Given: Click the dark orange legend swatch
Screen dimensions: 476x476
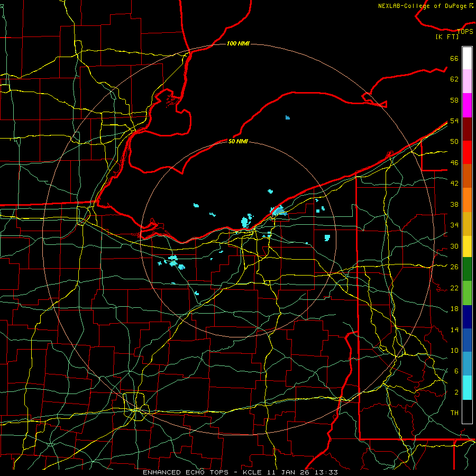Looking at the screenshot, I should (x=467, y=176).
